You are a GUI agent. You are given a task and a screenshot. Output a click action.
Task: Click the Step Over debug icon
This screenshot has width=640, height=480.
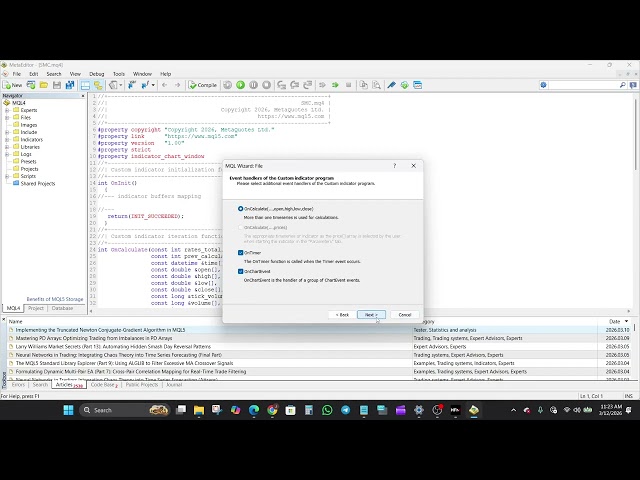[294, 85]
